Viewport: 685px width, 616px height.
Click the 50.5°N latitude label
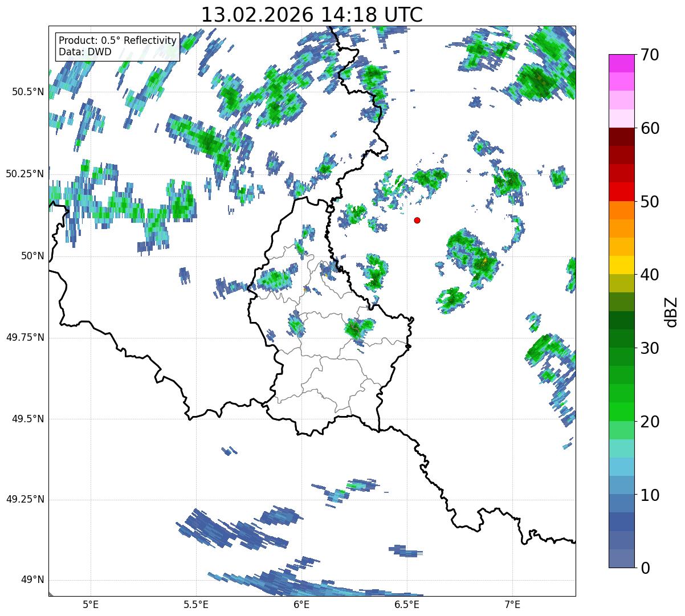(28, 92)
